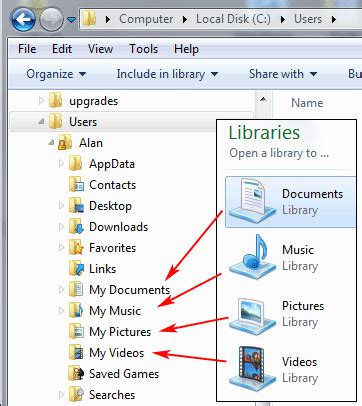
Task: Expand the Favorites folder node
Action: click(x=61, y=247)
